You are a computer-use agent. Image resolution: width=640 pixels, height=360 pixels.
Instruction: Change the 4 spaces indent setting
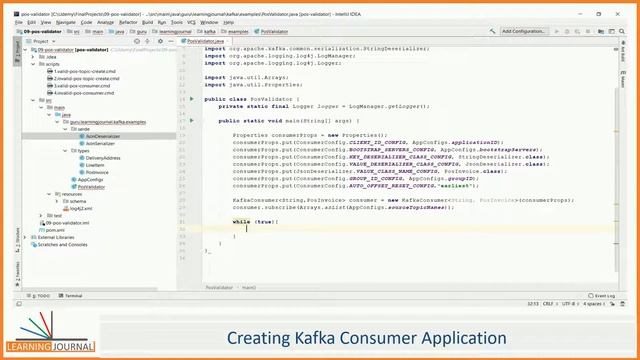pyautogui.click(x=594, y=304)
